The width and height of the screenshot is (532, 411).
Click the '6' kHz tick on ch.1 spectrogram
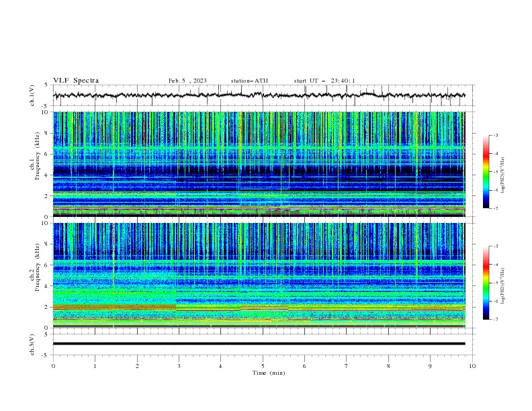pyautogui.click(x=48, y=154)
